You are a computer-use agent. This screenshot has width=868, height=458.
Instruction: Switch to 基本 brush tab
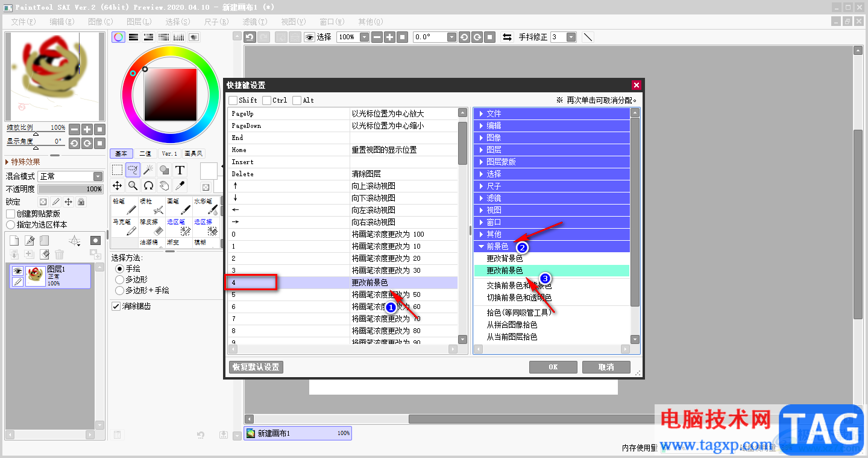tap(121, 153)
